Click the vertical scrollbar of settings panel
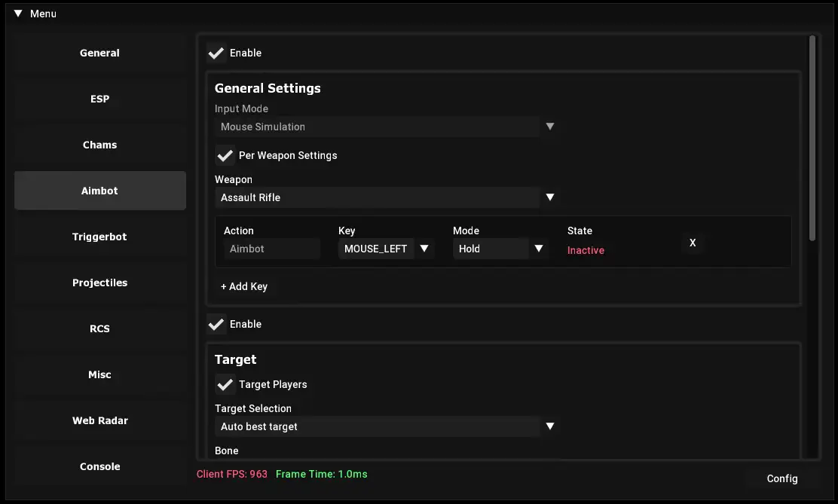 812,138
